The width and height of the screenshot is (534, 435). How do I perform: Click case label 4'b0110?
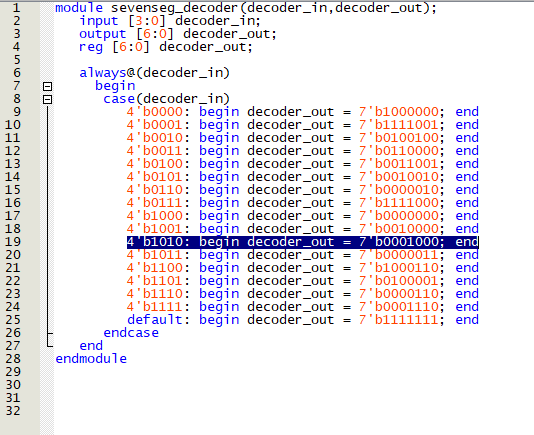click(155, 190)
